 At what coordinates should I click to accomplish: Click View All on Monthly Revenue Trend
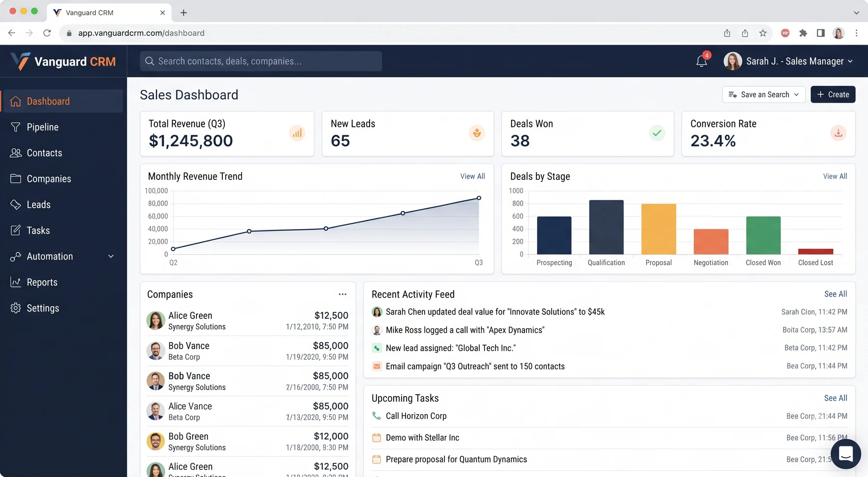[472, 176]
